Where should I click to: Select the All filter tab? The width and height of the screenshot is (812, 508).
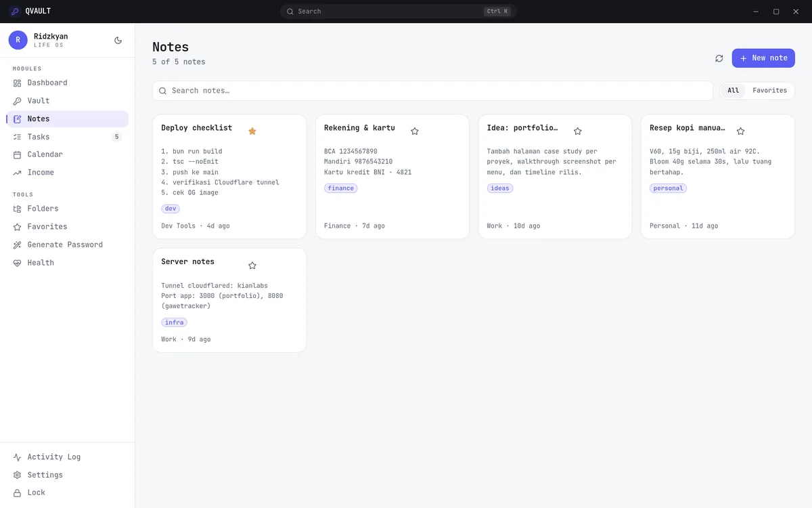coord(734,91)
